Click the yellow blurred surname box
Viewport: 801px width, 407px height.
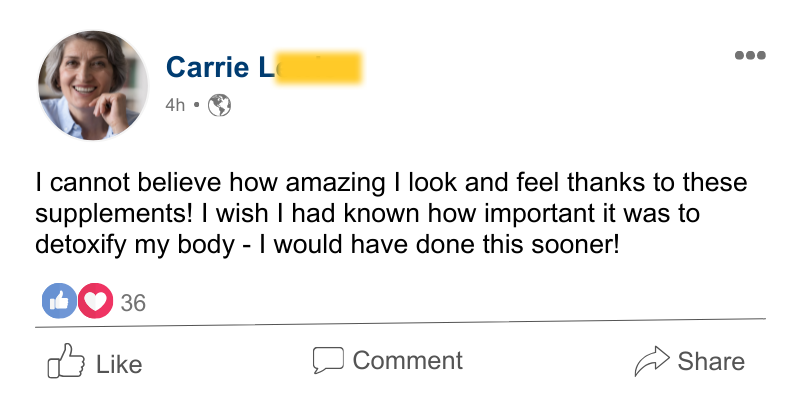(x=319, y=67)
